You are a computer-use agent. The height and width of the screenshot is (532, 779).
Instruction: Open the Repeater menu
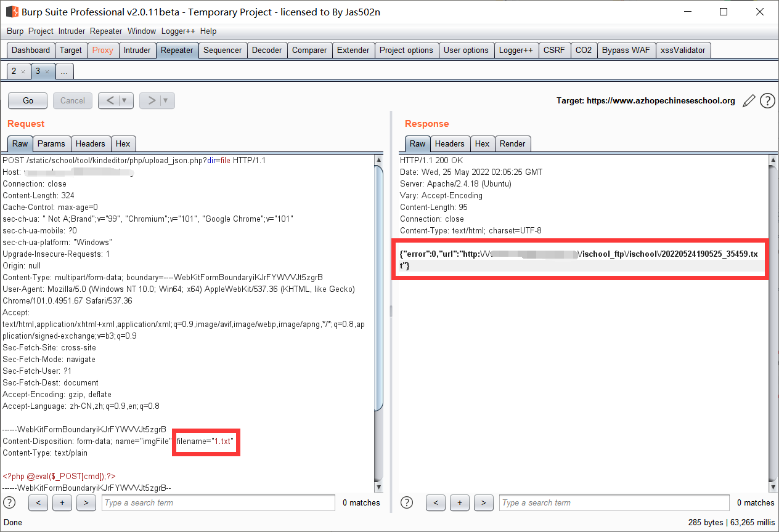click(106, 31)
